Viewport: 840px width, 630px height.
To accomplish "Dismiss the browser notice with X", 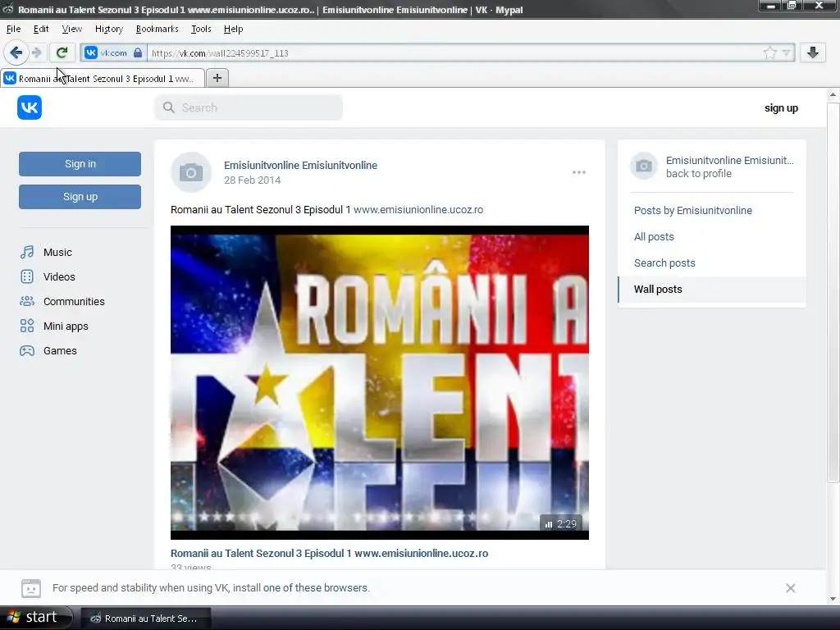I will pyautogui.click(x=790, y=588).
